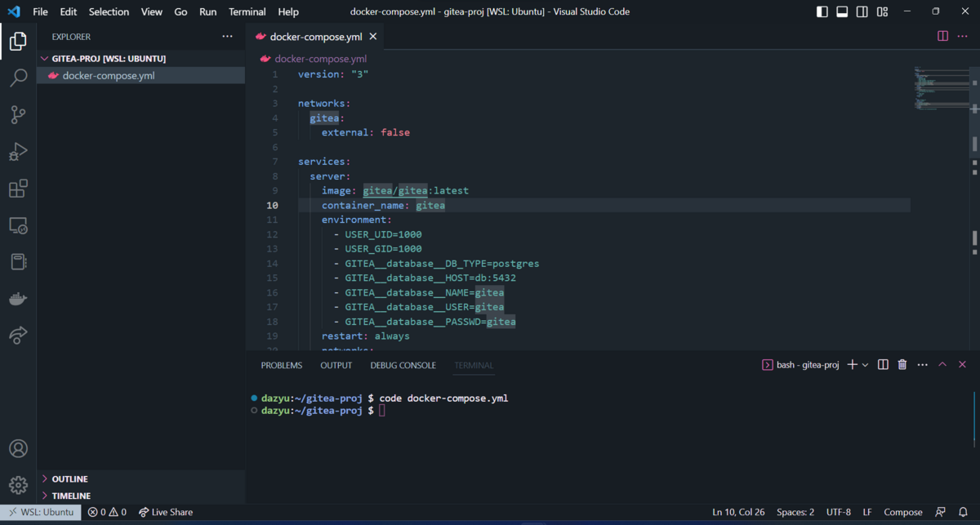The height and width of the screenshot is (525, 980).
Task: Click line number 10 in gutter
Action: 272,206
